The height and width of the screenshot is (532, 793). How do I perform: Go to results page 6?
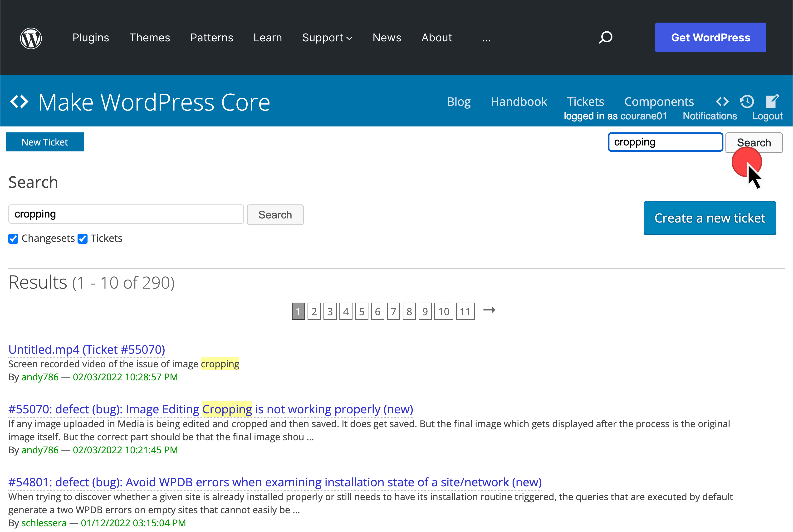point(377,311)
